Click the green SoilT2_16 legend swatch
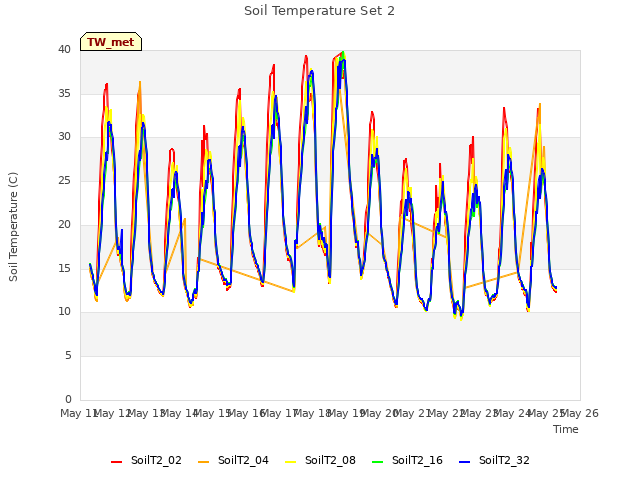 [x=378, y=462]
